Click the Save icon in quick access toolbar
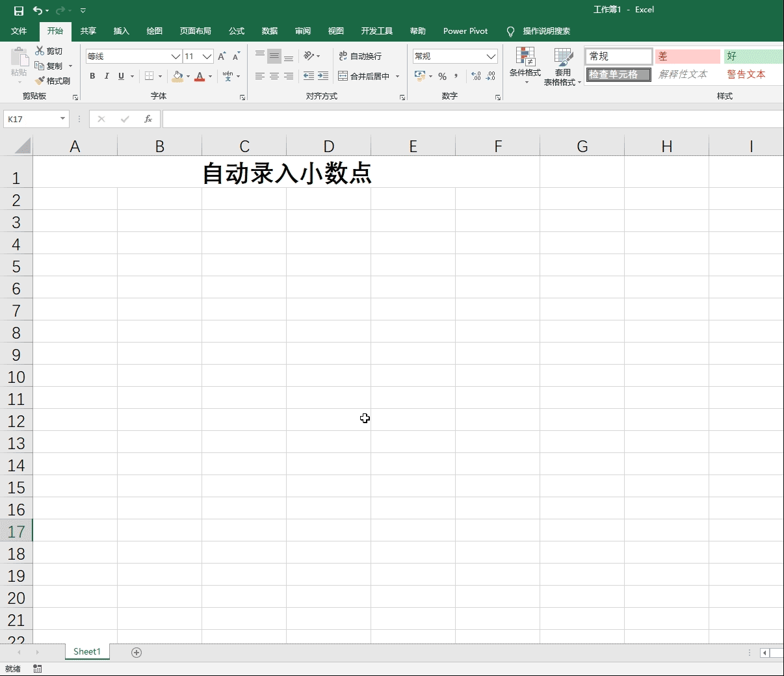784x676 pixels. point(19,10)
